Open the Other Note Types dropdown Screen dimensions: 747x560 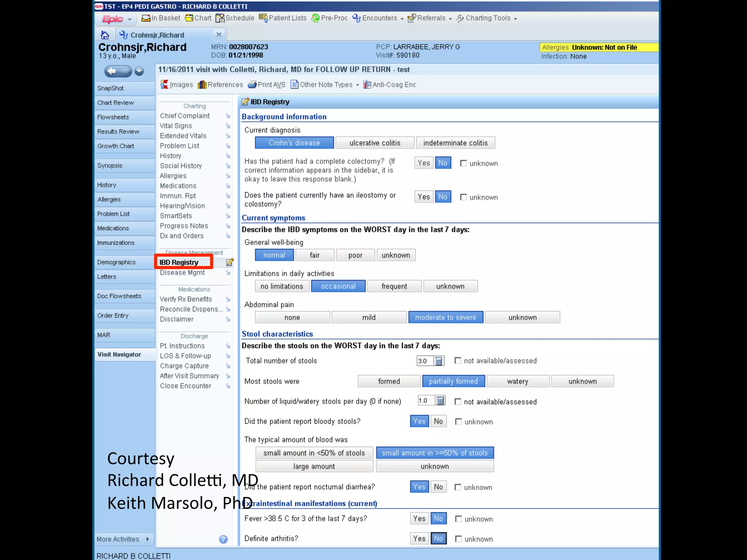pyautogui.click(x=357, y=85)
